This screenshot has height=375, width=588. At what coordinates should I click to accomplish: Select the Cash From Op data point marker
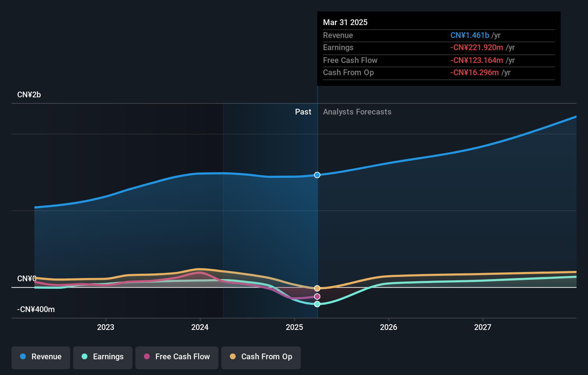pyautogui.click(x=317, y=288)
